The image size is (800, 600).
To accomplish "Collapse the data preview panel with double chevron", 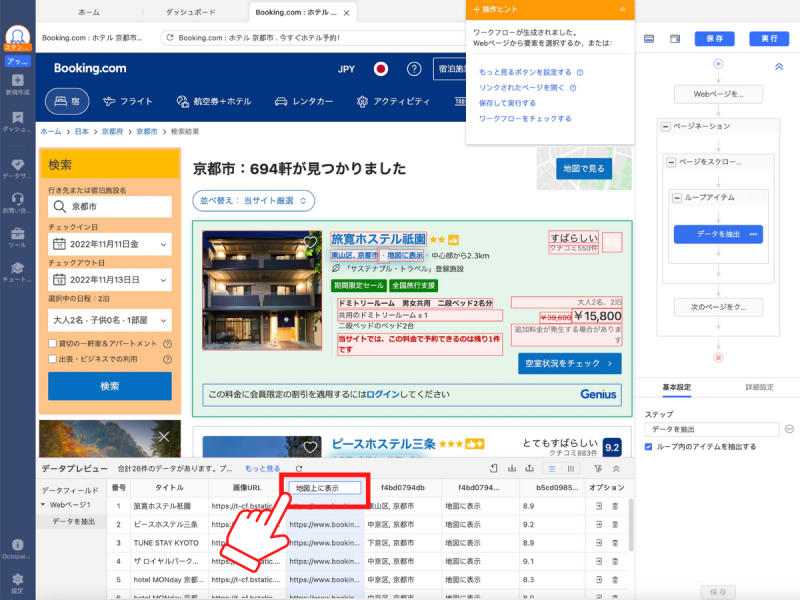I will 616,468.
